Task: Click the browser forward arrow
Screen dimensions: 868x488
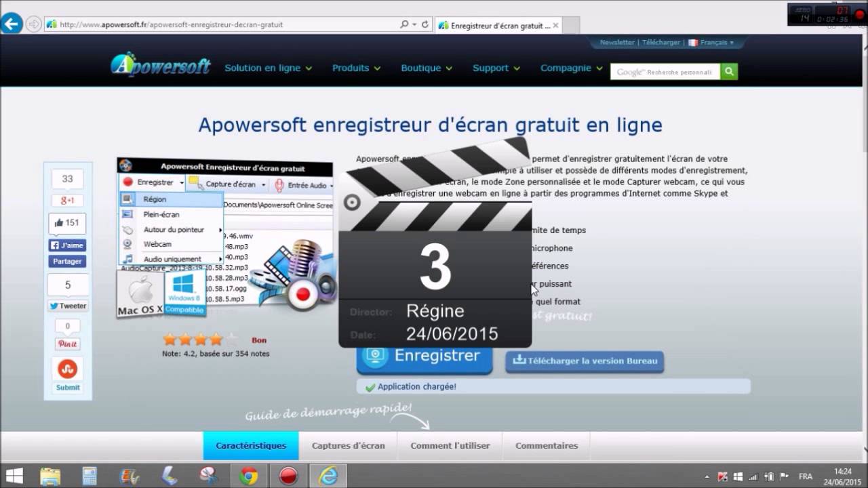Action: coord(33,24)
